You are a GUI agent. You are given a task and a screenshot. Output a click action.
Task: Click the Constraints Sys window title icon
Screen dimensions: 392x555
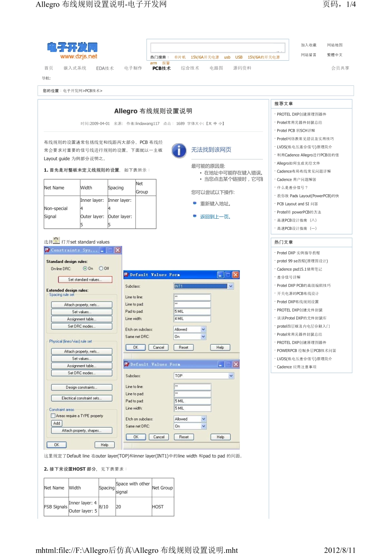pyautogui.click(x=47, y=250)
